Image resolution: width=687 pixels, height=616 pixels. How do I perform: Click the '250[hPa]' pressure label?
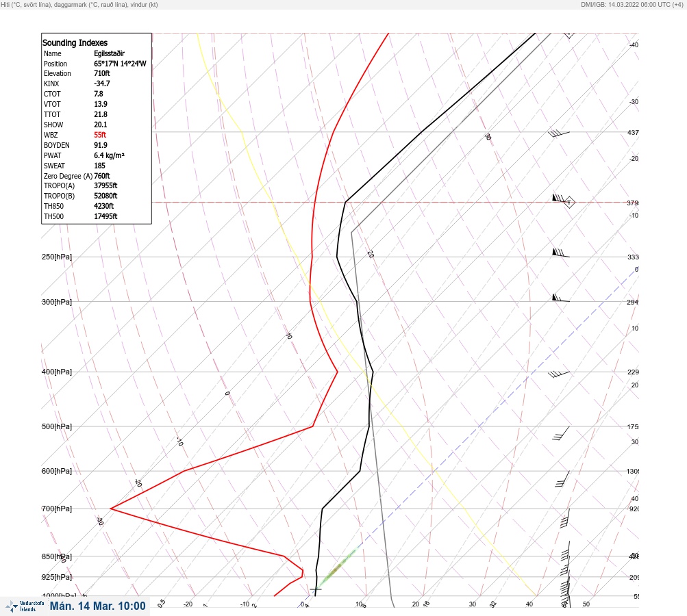(x=57, y=257)
